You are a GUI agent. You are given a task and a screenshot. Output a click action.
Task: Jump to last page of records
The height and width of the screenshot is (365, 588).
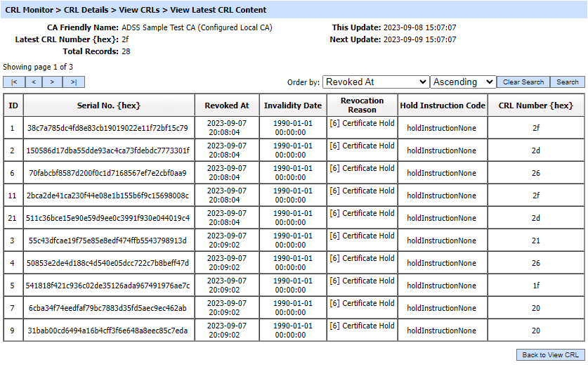73,82
